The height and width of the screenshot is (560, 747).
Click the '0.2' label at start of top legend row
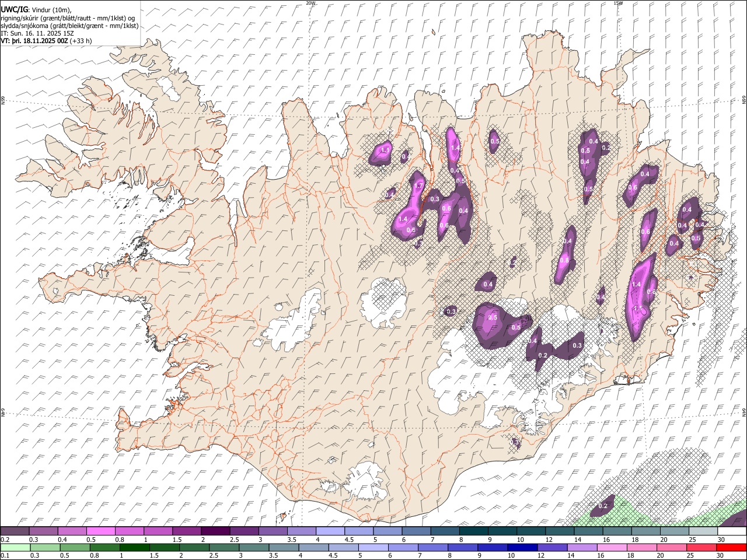pyautogui.click(x=5, y=540)
